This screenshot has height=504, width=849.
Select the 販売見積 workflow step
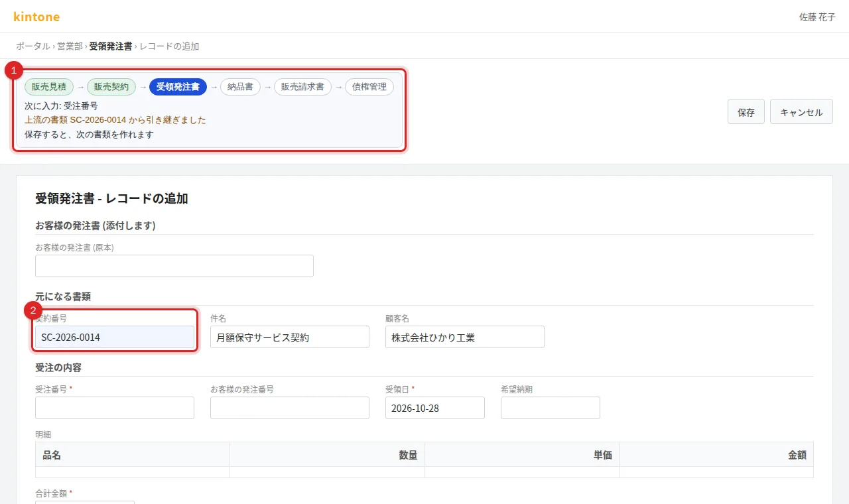pos(49,87)
